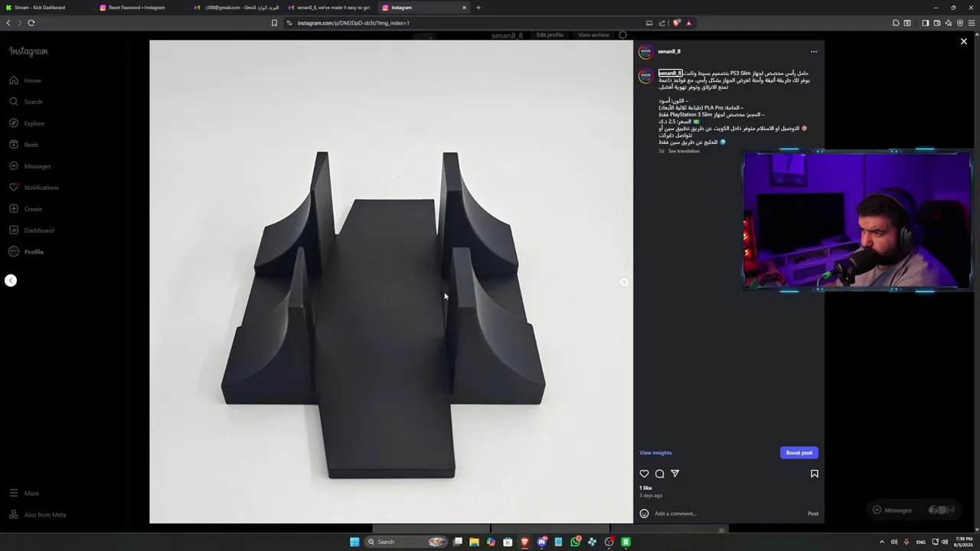Reload the page

click(31, 23)
